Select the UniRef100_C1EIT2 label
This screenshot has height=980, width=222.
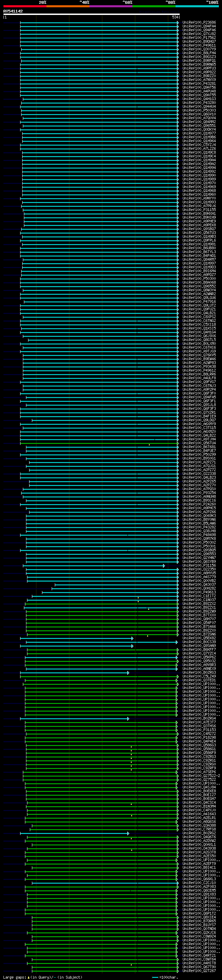(x=199, y=596)
